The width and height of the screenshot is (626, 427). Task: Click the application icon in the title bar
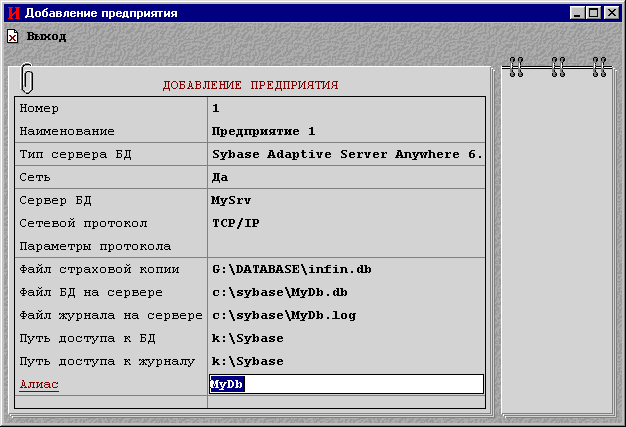(12, 13)
